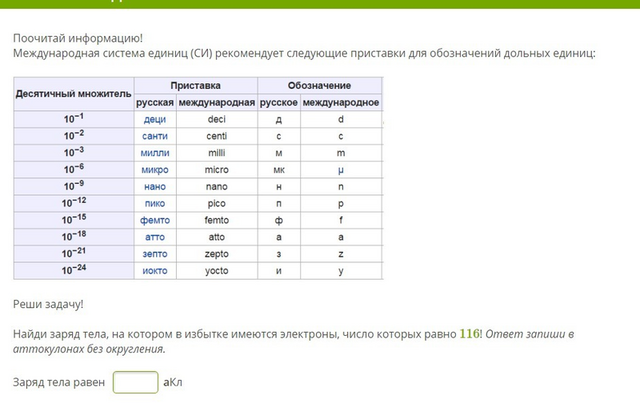
Task: Open the деци prefix link
Action: click(155, 119)
